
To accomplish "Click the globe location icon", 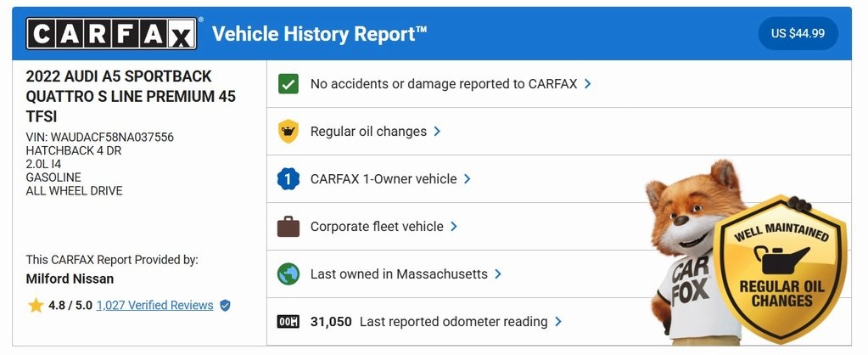I will 288,274.
